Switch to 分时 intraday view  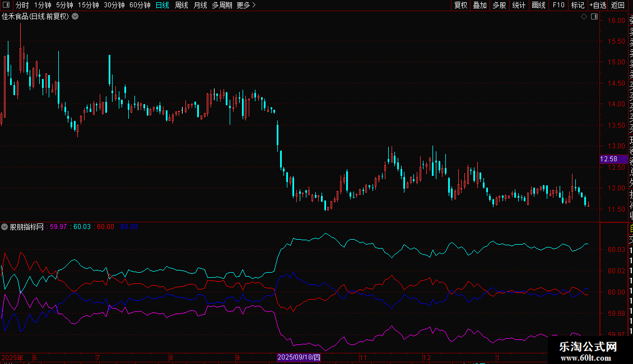(x=22, y=5)
